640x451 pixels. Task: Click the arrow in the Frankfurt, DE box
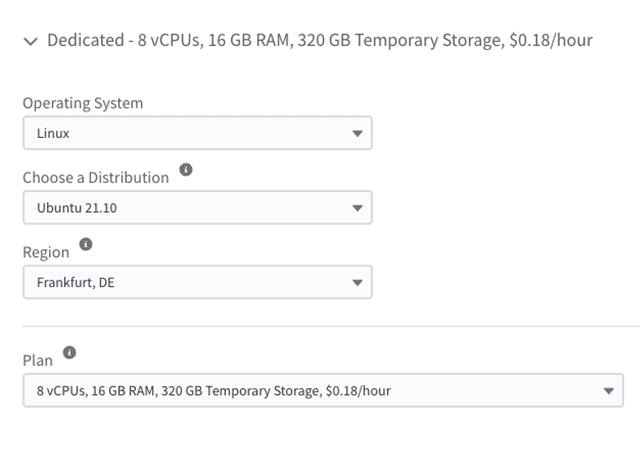[x=358, y=282]
